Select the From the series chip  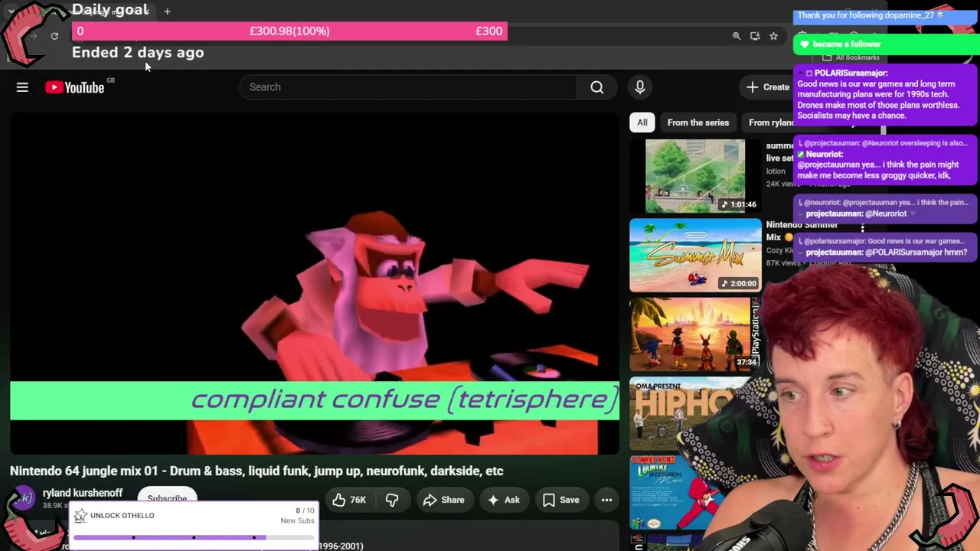(698, 122)
